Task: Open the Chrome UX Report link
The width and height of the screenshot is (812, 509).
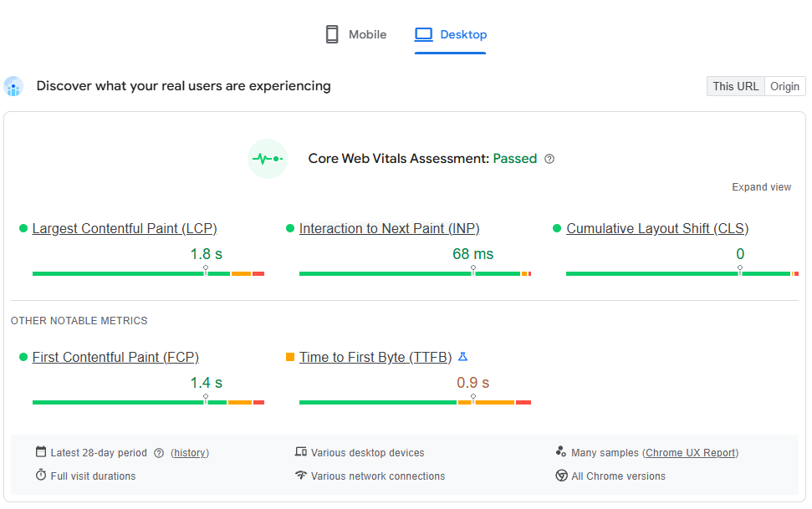Action: point(690,452)
